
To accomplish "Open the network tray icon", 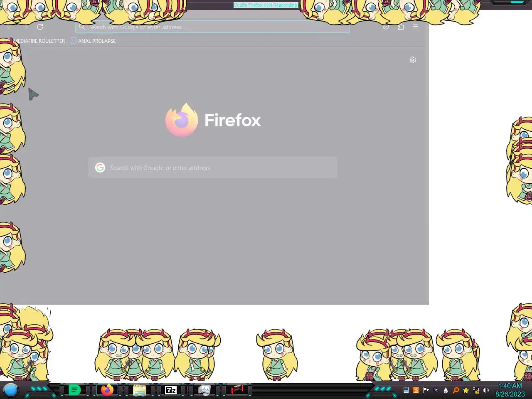I will click(476, 390).
